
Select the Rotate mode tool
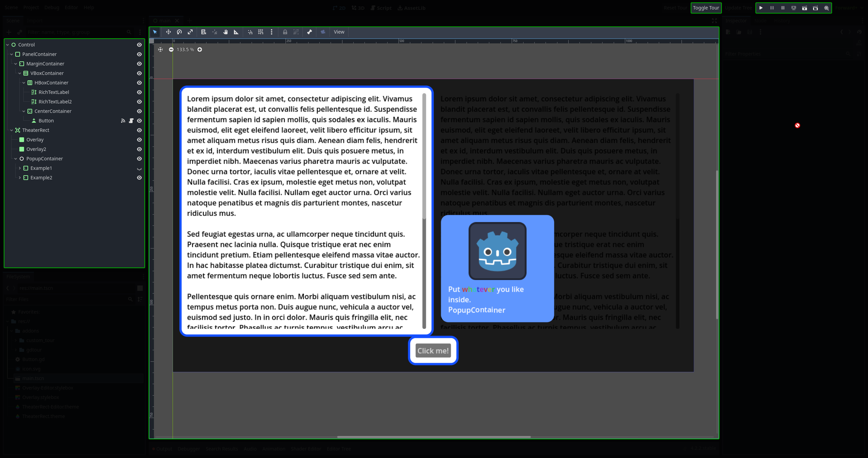[179, 32]
